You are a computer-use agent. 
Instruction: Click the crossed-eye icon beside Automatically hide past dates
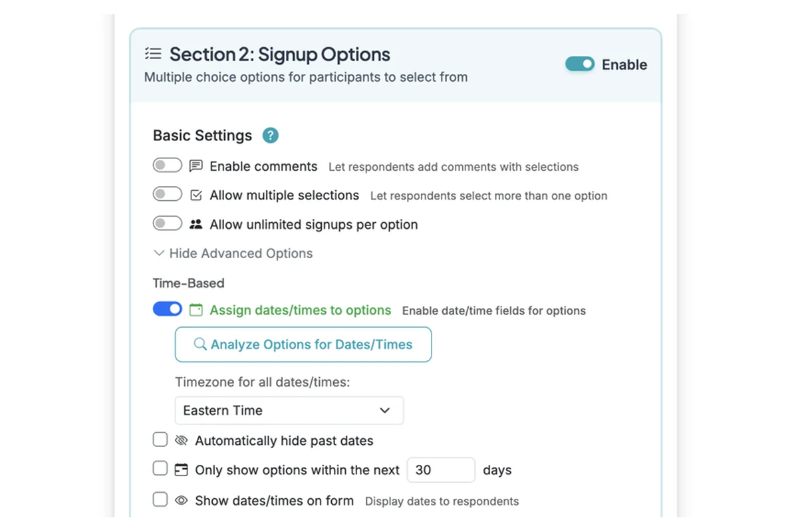click(181, 440)
